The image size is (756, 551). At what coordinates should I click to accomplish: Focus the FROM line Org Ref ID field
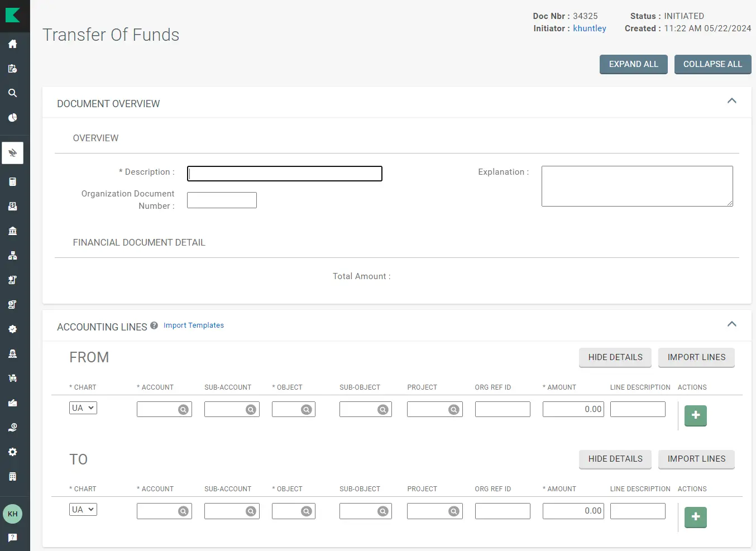(x=503, y=409)
